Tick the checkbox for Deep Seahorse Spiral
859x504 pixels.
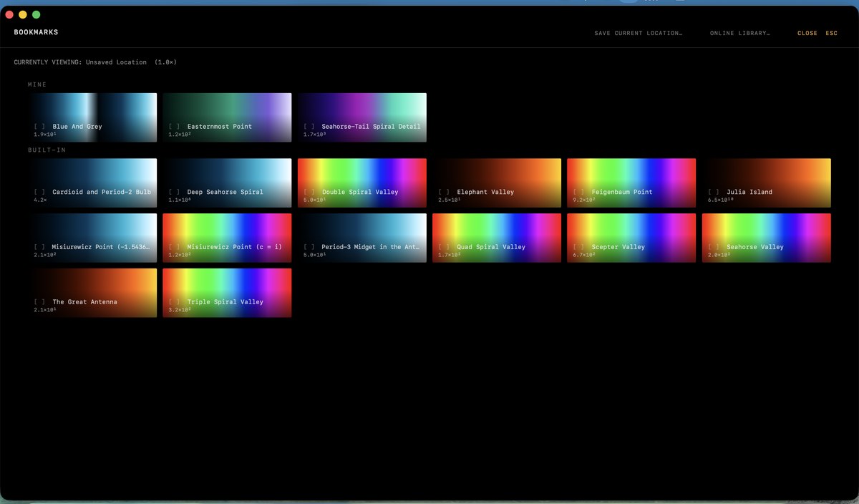[x=174, y=192]
